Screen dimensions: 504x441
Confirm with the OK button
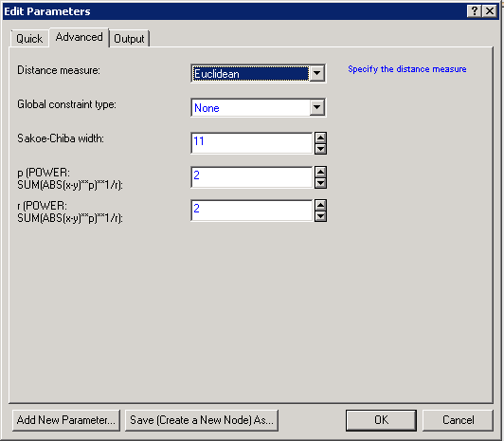(381, 420)
